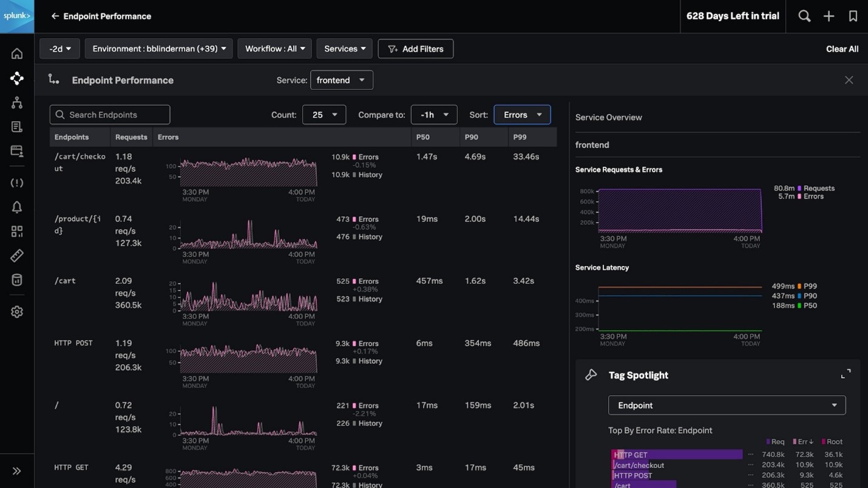Click the Add Filters button

(x=415, y=49)
